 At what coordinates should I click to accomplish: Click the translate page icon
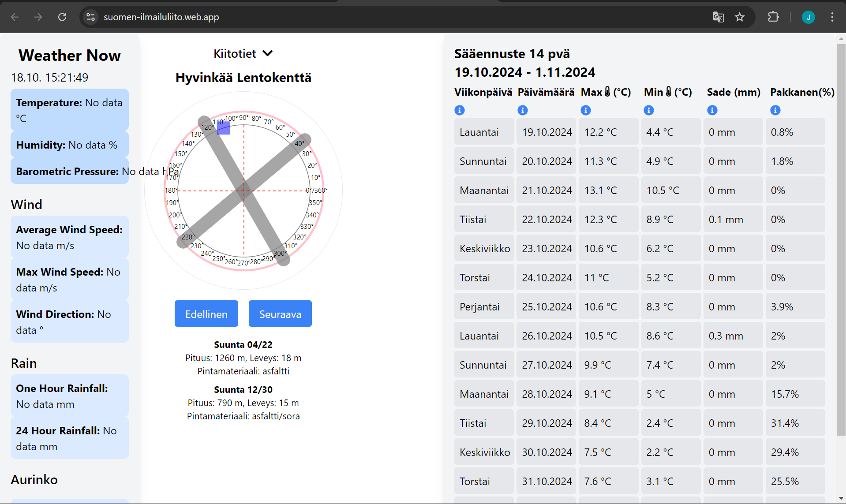(x=718, y=17)
